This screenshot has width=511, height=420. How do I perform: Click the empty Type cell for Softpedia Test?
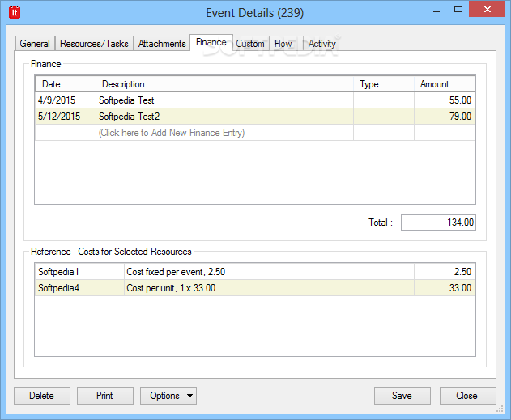click(x=384, y=100)
